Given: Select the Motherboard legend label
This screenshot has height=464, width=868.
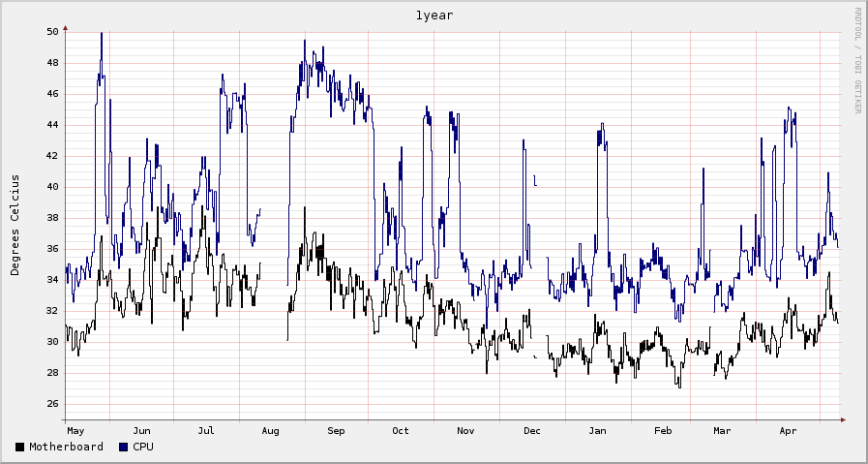Looking at the screenshot, I should [x=66, y=448].
